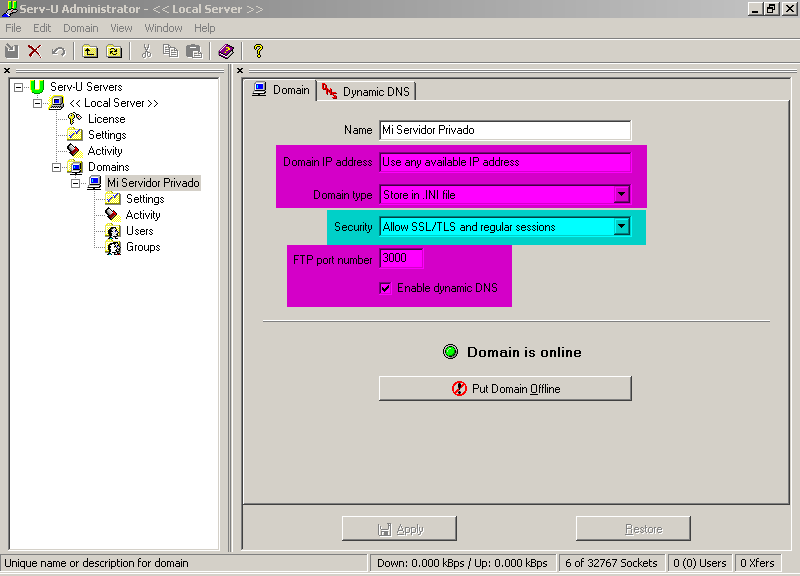Select Settings directly under Local Server
The height and width of the screenshot is (576, 800).
coord(106,135)
